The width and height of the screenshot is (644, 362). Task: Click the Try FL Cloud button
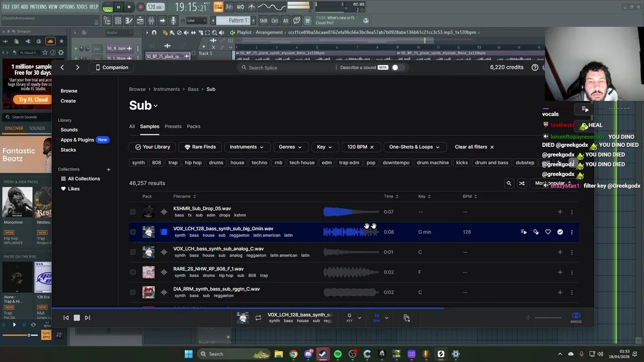[x=33, y=100]
